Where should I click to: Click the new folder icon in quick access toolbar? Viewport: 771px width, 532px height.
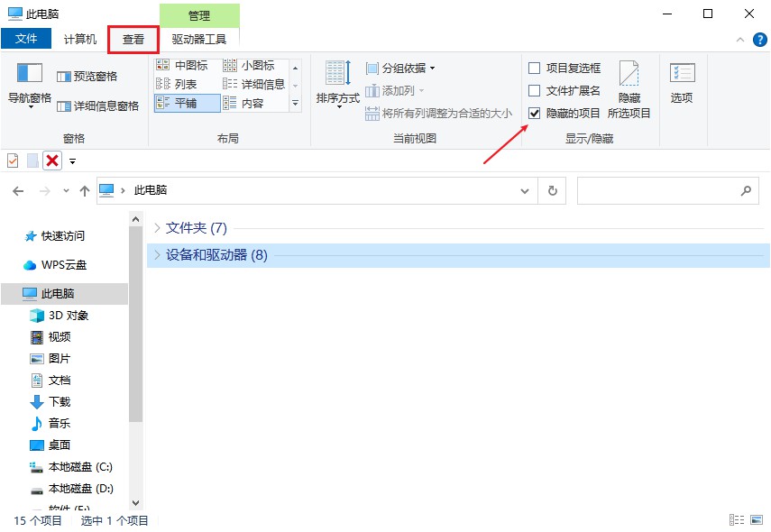point(32,161)
